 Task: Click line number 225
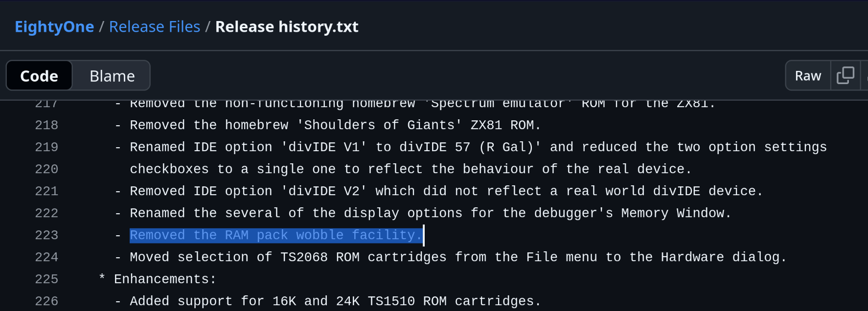[x=46, y=279]
